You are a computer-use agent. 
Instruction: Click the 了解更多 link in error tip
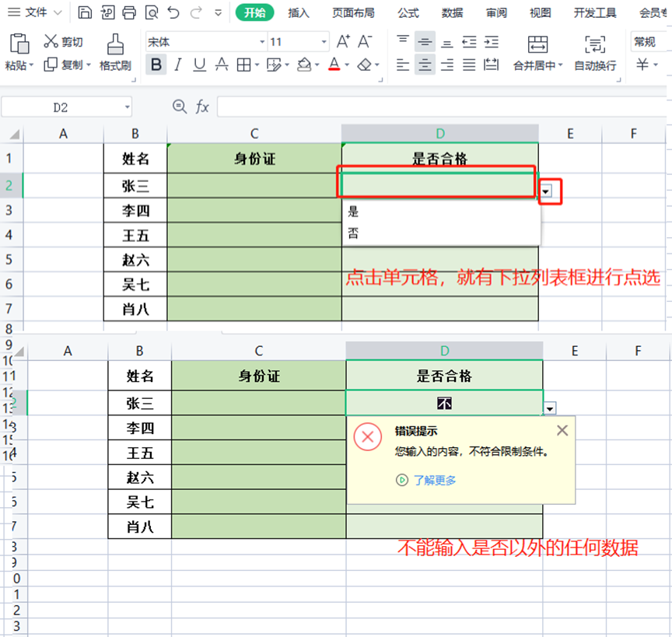click(x=435, y=480)
